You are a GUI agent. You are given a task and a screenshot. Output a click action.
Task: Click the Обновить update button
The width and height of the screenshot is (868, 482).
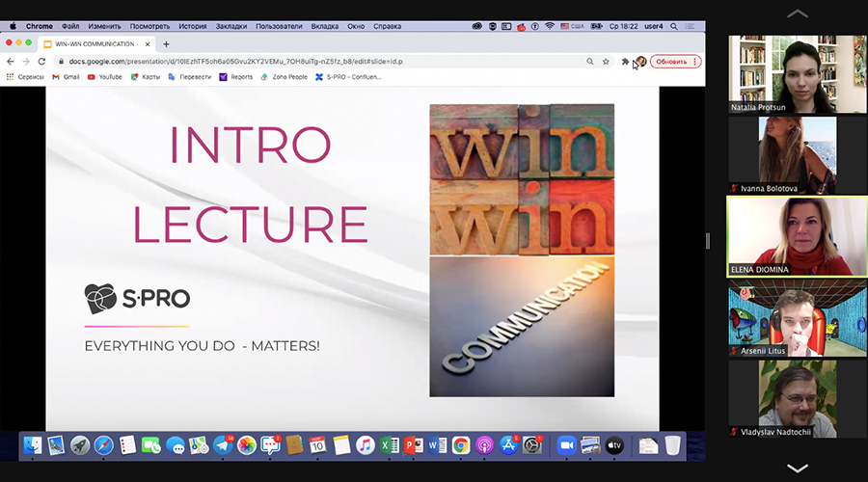[674, 61]
